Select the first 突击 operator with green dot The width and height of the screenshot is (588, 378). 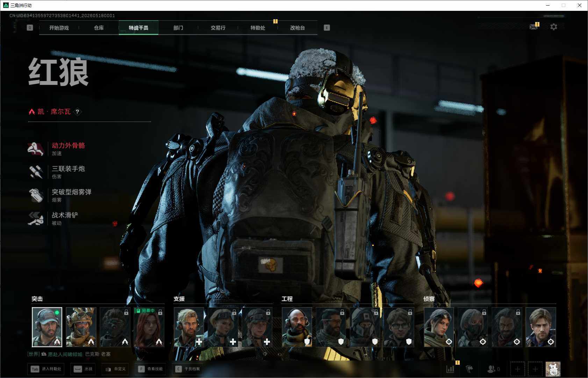click(x=47, y=327)
